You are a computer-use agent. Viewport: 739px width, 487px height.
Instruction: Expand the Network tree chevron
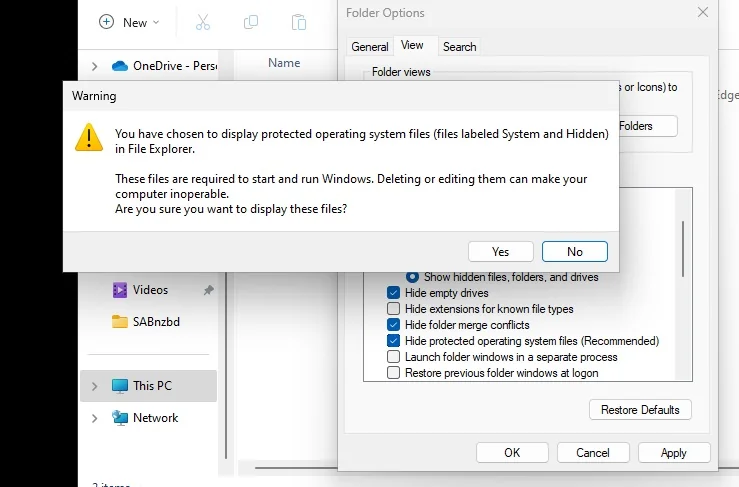(x=94, y=418)
